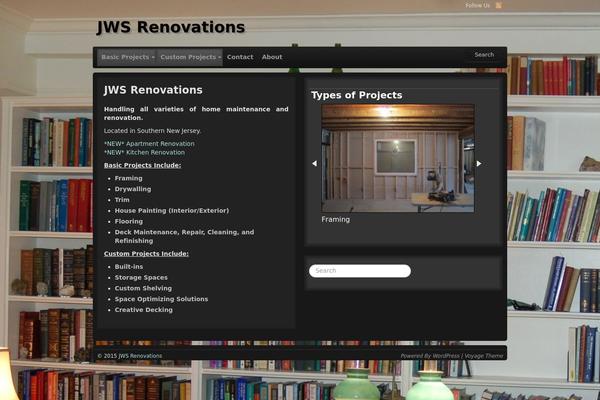Open the About page

click(x=272, y=57)
